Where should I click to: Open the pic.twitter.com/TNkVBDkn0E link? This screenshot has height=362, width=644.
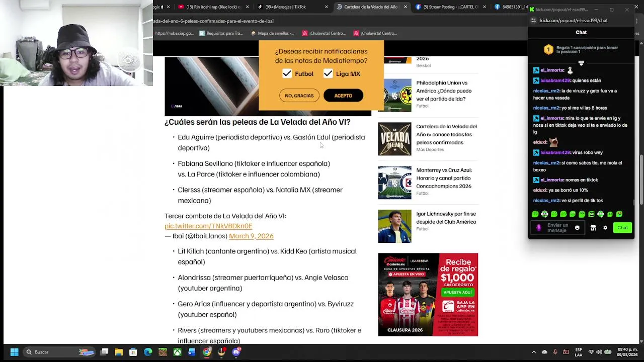[208, 226]
